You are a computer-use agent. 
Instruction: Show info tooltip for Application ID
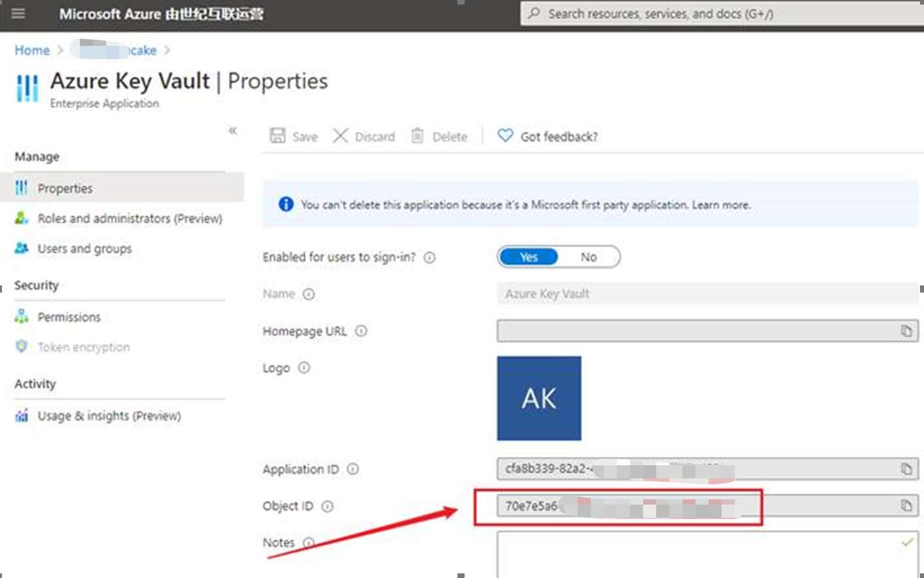tap(353, 469)
